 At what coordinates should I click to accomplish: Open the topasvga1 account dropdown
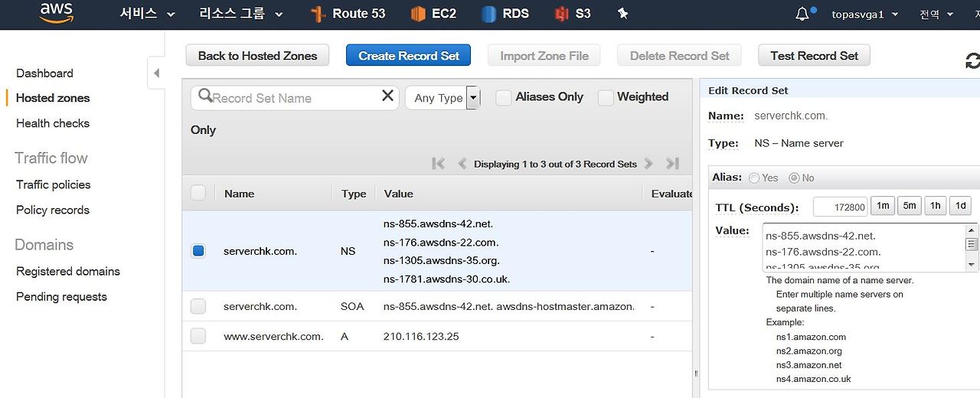[864, 15]
